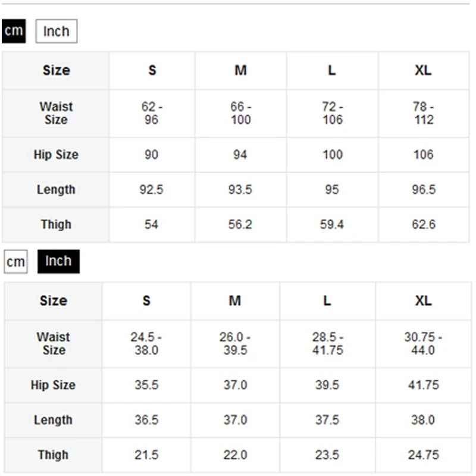Viewport: 476px width, 476px height.
Task: Click the 36.5 length value
Action: point(146,420)
